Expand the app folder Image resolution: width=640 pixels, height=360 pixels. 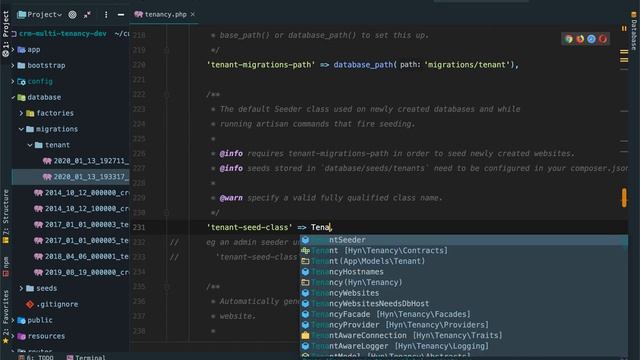tap(13, 49)
